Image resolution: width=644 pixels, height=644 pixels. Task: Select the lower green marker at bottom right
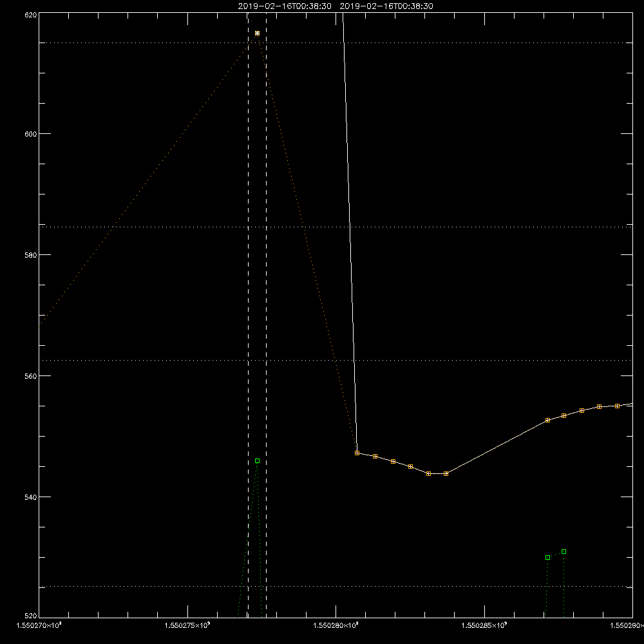point(547,557)
